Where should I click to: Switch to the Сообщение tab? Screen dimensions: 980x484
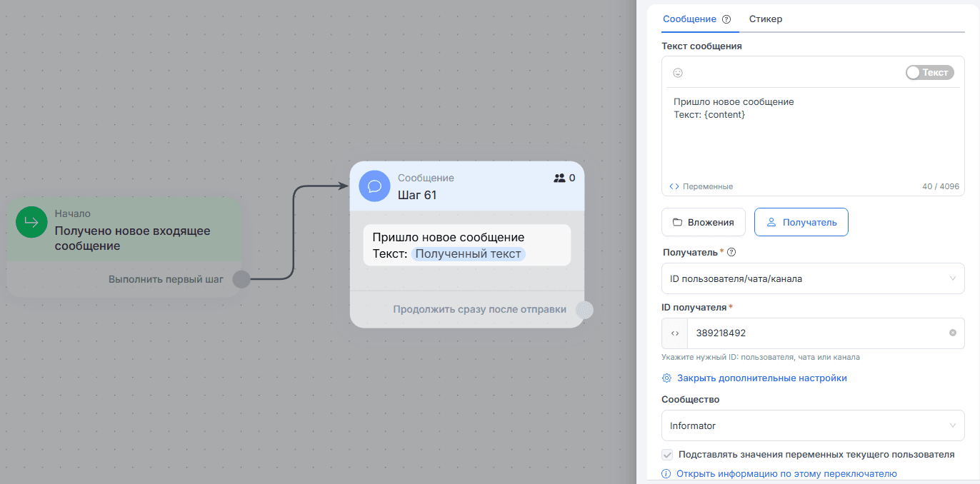click(x=689, y=19)
